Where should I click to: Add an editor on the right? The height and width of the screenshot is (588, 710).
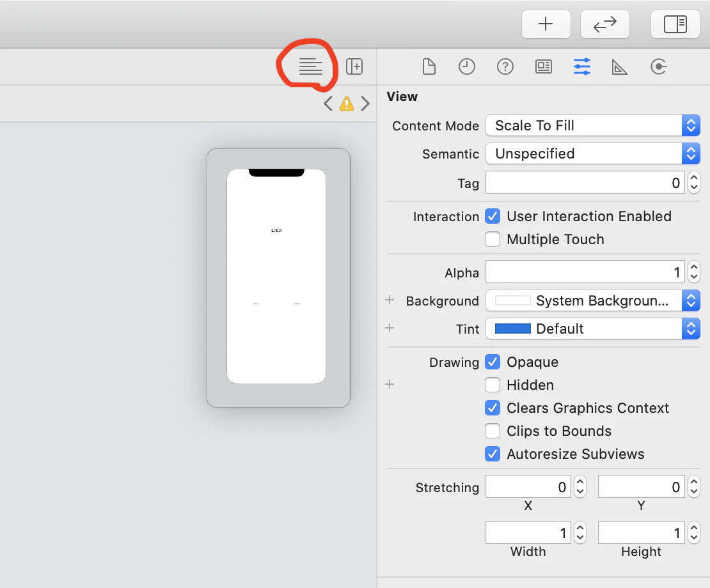pos(354,66)
